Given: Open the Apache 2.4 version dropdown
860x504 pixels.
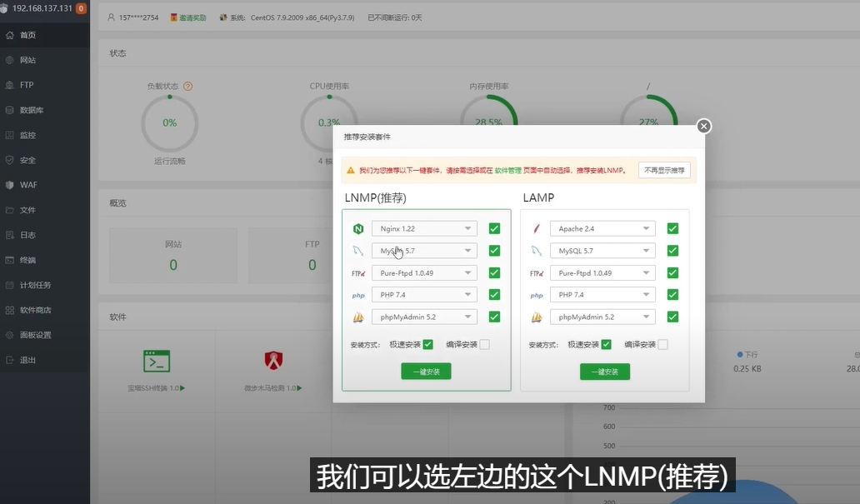Looking at the screenshot, I should [x=602, y=229].
